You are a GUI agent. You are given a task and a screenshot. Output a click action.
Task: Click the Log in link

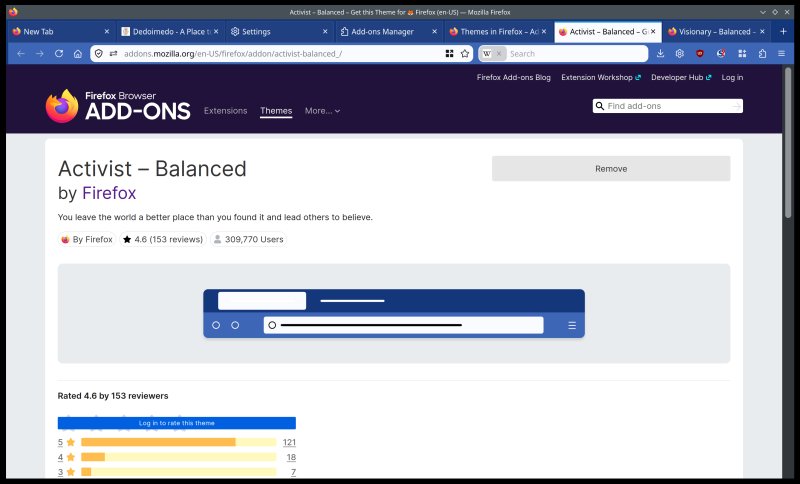click(x=732, y=78)
